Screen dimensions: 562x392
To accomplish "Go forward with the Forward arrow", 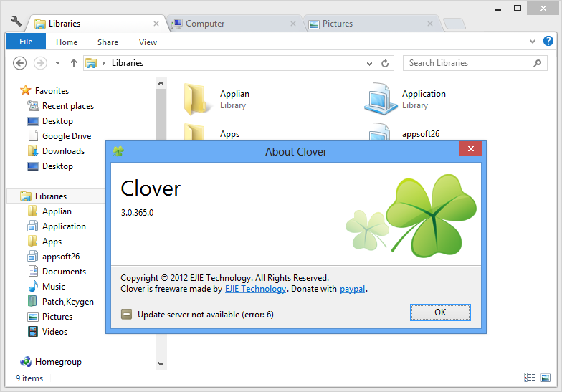I will click(x=40, y=63).
